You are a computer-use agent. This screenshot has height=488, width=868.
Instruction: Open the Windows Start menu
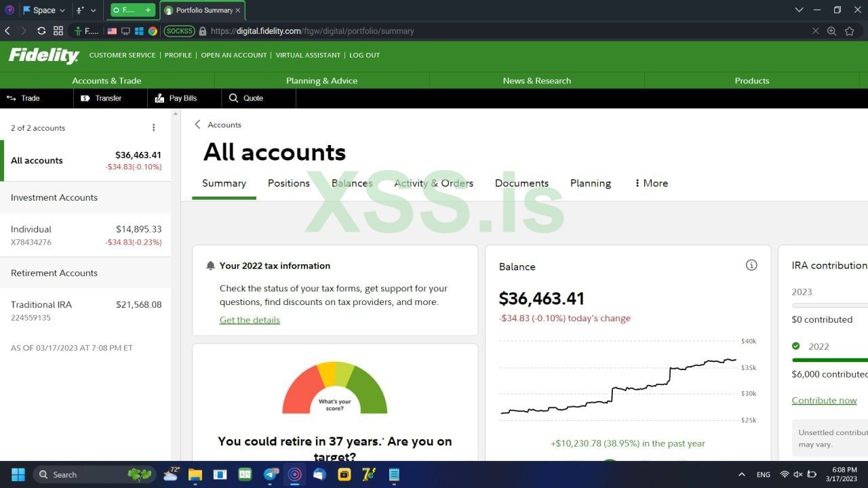tap(18, 474)
